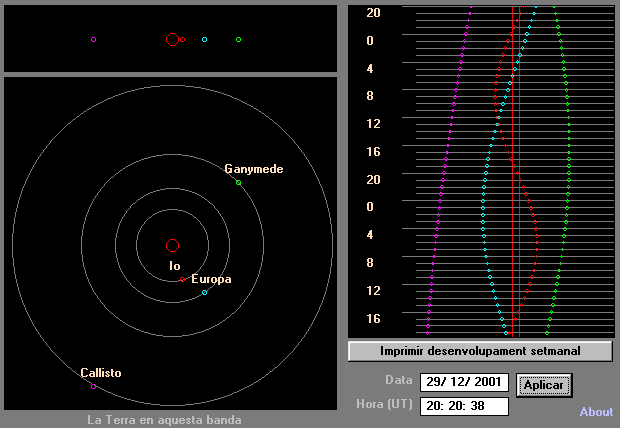Viewport: 620px width, 428px height.
Task: Click the magenta Callisto marker in orbit view
Action: [93, 386]
